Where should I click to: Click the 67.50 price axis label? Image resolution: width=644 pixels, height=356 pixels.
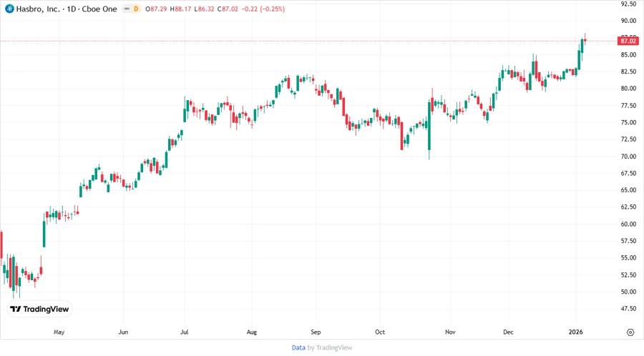(628, 173)
